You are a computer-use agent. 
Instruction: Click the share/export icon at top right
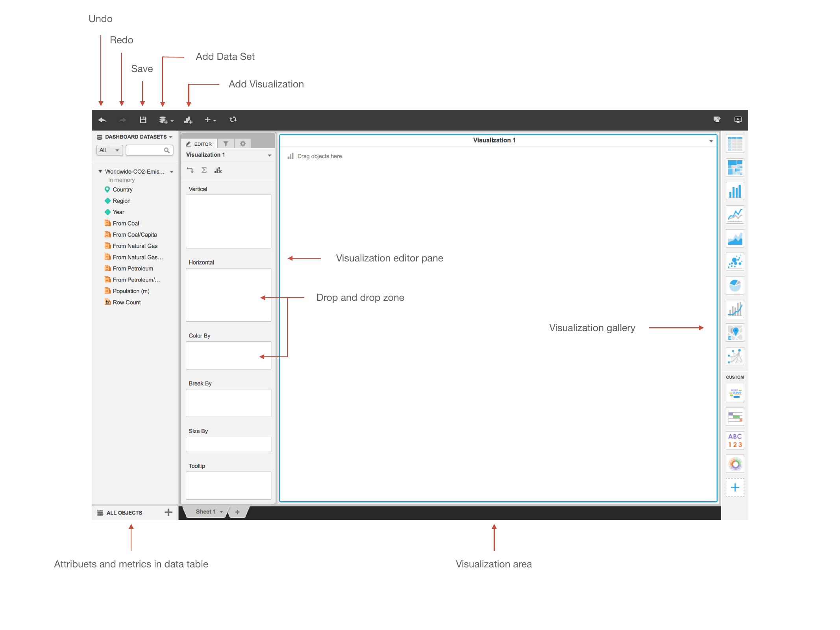click(717, 120)
